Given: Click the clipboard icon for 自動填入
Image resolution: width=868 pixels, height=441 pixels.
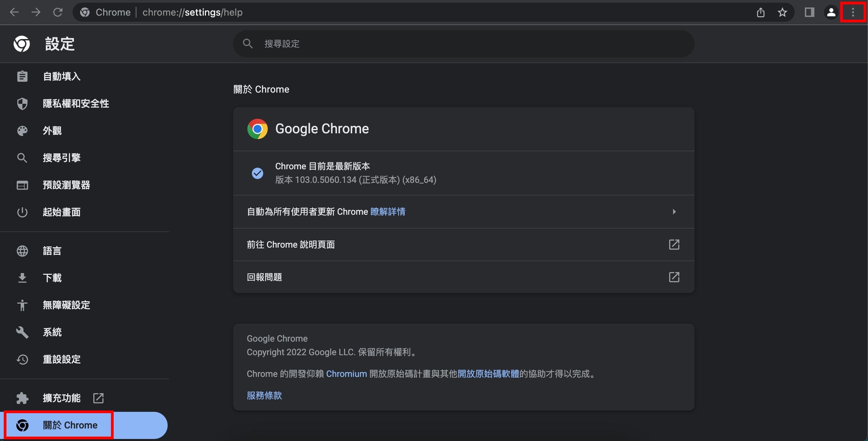Looking at the screenshot, I should (22, 76).
